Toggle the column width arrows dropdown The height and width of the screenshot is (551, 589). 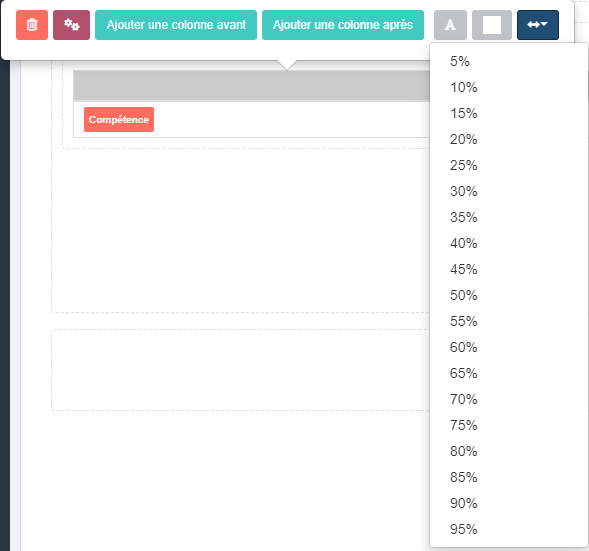click(538, 25)
